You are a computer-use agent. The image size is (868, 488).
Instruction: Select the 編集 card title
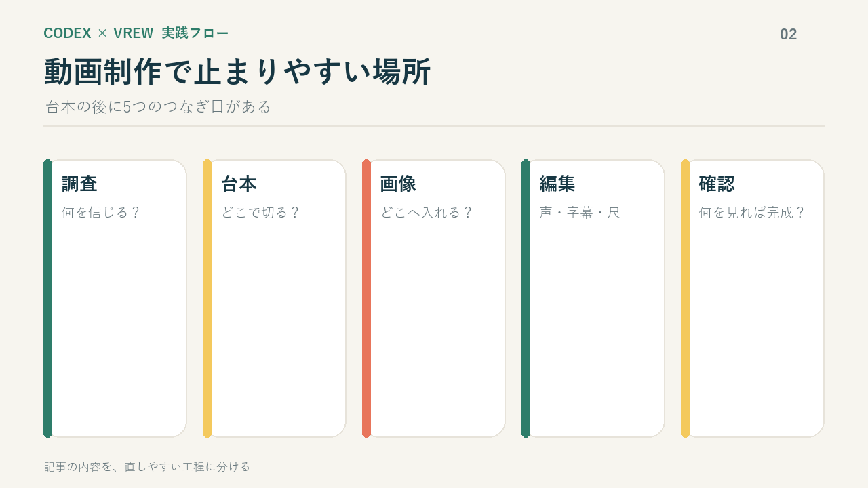coord(557,184)
